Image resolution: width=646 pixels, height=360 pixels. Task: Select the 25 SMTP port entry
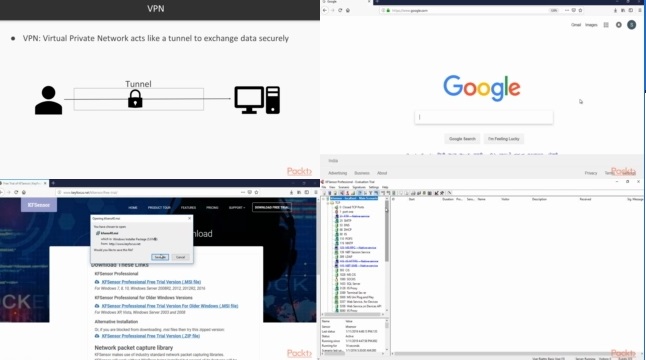(x=345, y=221)
